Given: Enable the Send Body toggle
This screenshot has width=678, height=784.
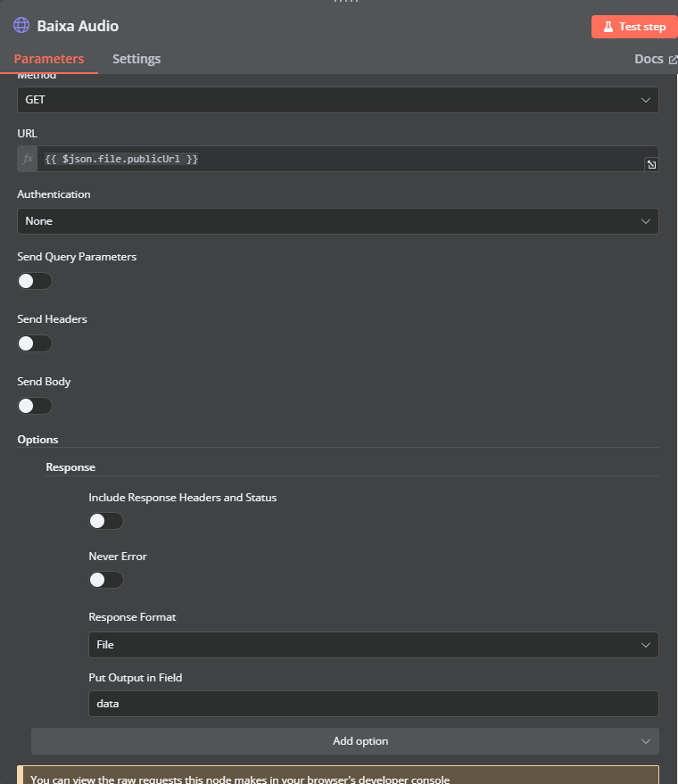Looking at the screenshot, I should click(x=35, y=406).
